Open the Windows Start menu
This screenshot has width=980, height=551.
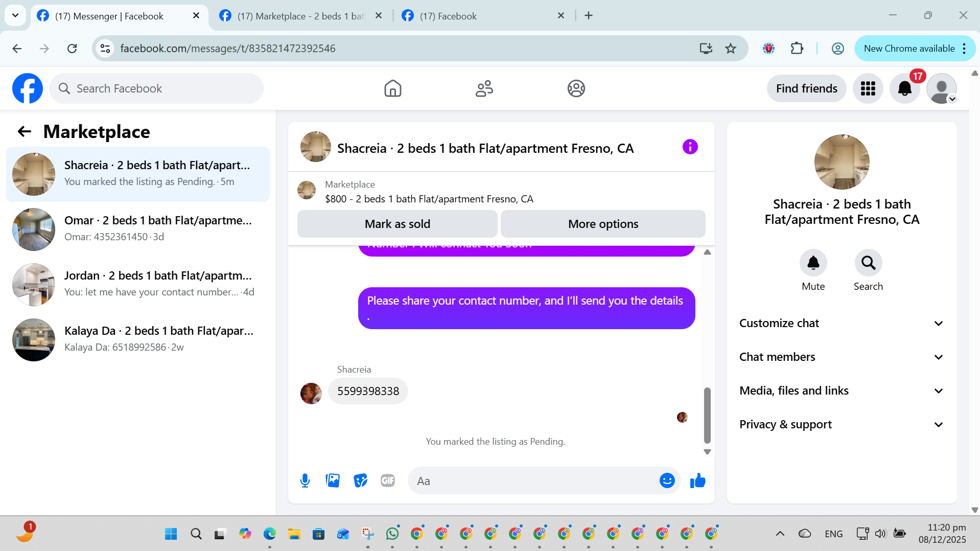pos(171,534)
